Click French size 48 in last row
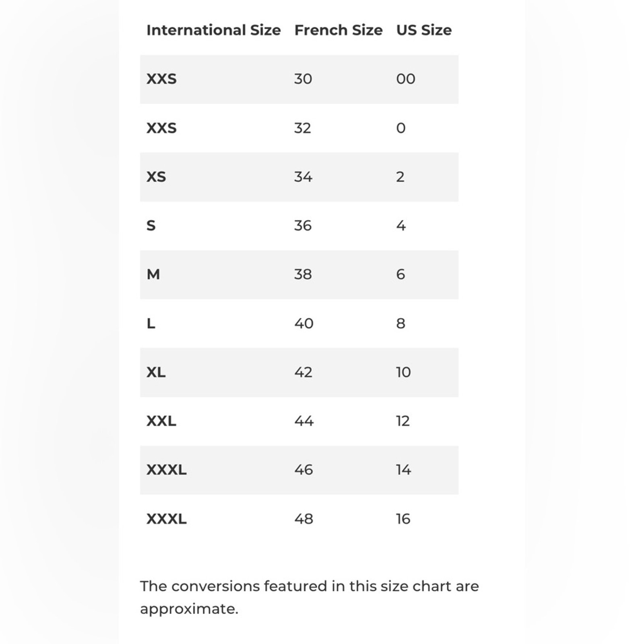This screenshot has width=644, height=644. point(304,519)
